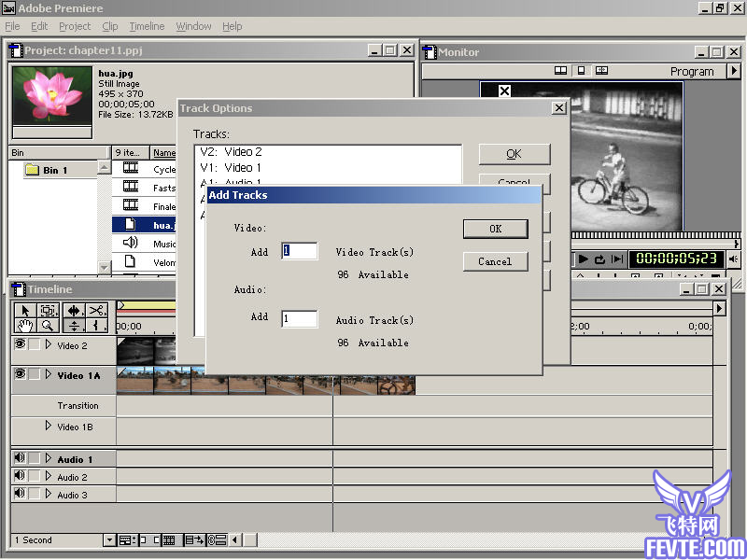This screenshot has width=747, height=560.
Task: Select the arrow Selection tool in Timeline
Action: 25,311
